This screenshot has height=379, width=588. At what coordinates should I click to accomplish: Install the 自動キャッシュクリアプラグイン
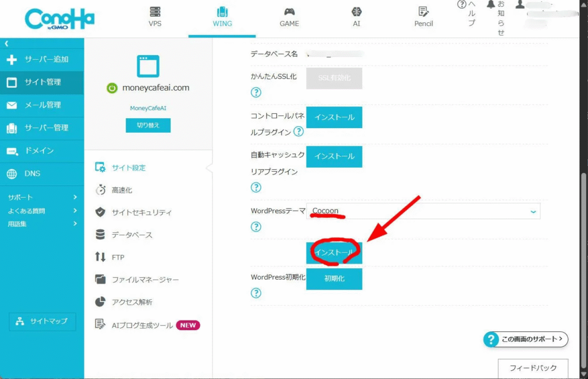pyautogui.click(x=334, y=156)
